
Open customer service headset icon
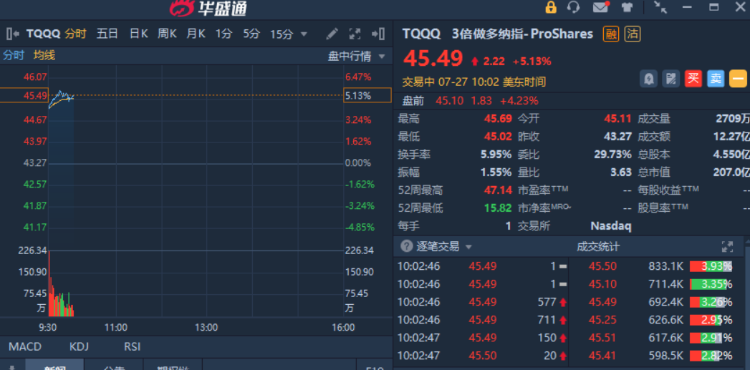point(573,7)
